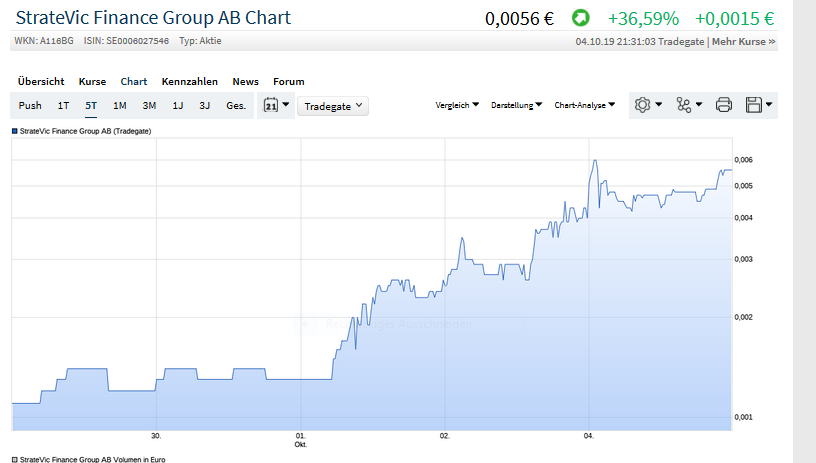Select the Ges. time range
Viewport: 816px width, 463px height.
[x=236, y=106]
